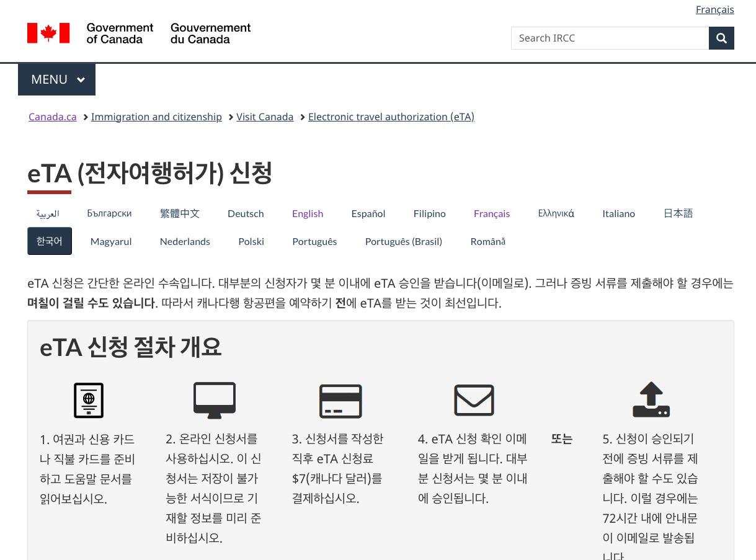The image size is (756, 560).
Task: Open the MENU chevron arrow
Action: (81, 79)
